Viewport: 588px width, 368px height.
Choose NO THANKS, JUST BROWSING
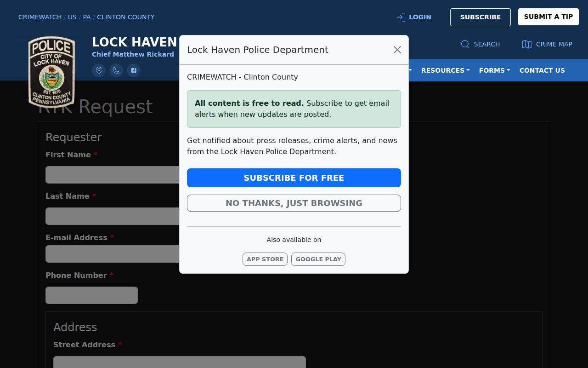click(294, 203)
